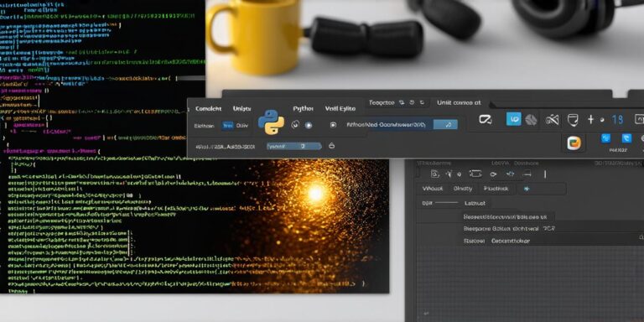Click the colorful rounded app icon

(574, 143)
